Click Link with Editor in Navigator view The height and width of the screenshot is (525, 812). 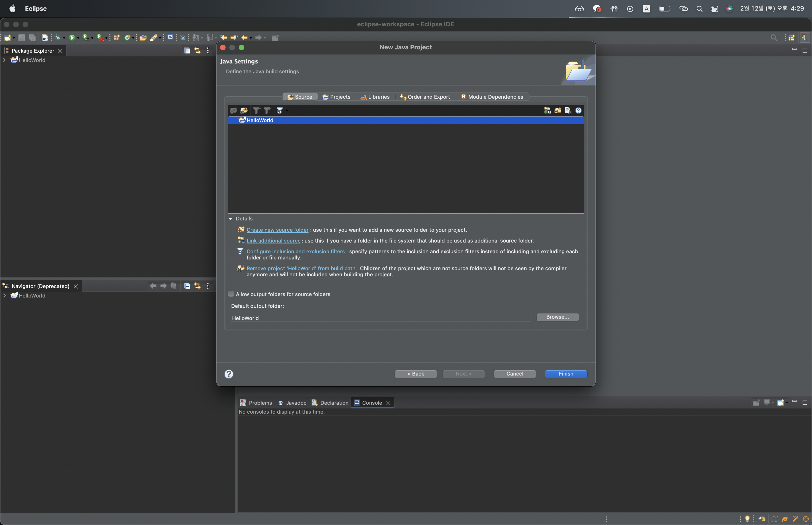197,286
